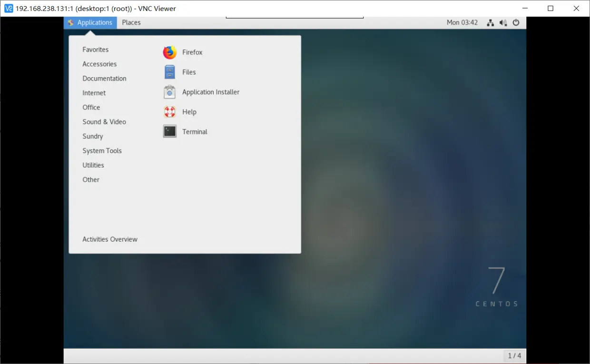Select the Documentation category
The width and height of the screenshot is (590, 364).
click(104, 79)
